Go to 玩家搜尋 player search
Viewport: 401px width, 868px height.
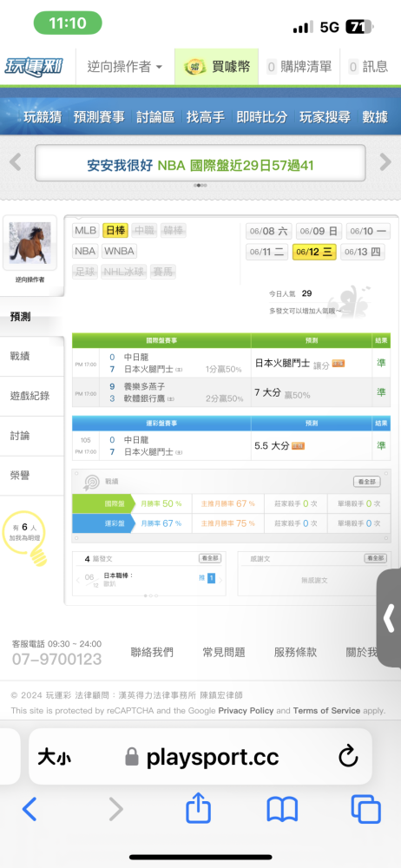(x=325, y=117)
